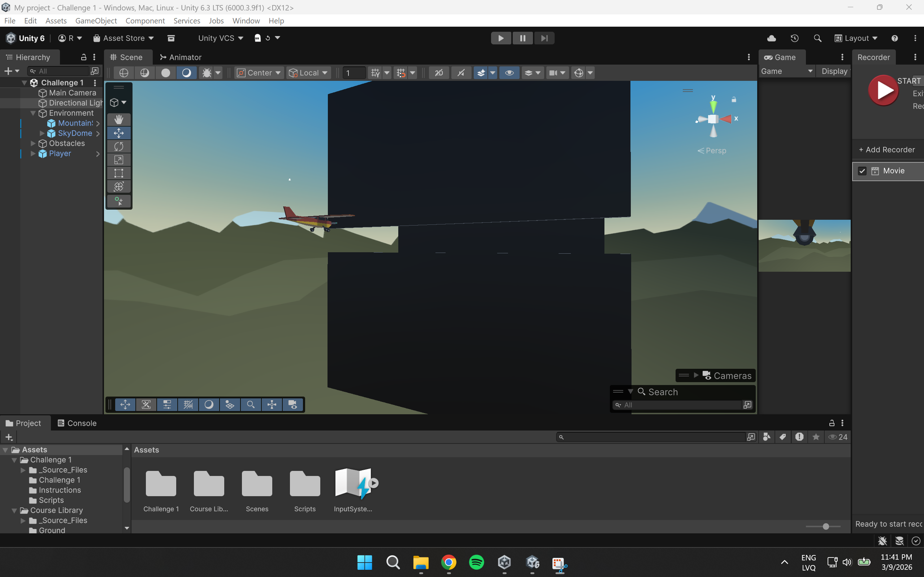Adjust the Project icon size slider
This screenshot has width=924, height=577.
[825, 526]
